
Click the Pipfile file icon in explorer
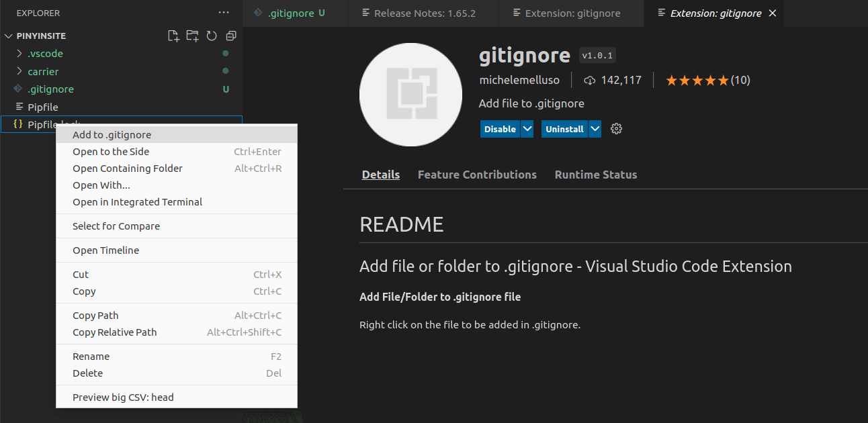tap(18, 107)
